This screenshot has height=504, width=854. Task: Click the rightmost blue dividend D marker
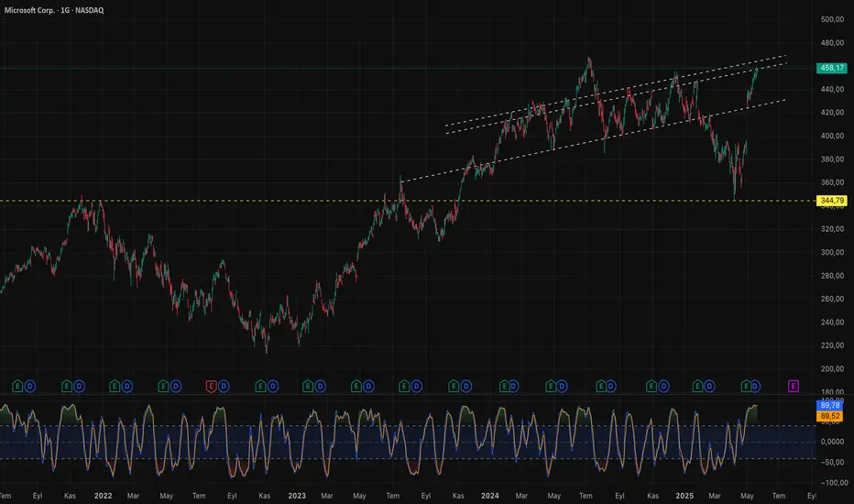(755, 387)
